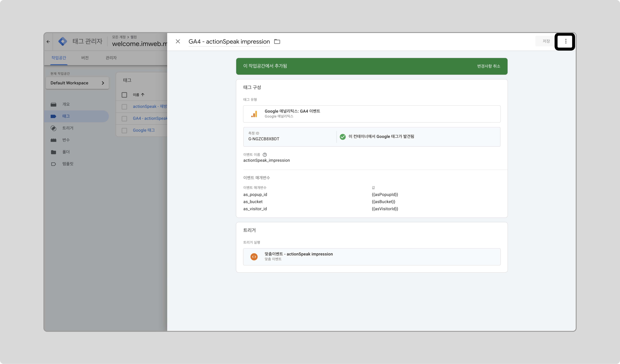
Task: Check the GA4 - actionSpeak row checkbox
Action: 124,119
